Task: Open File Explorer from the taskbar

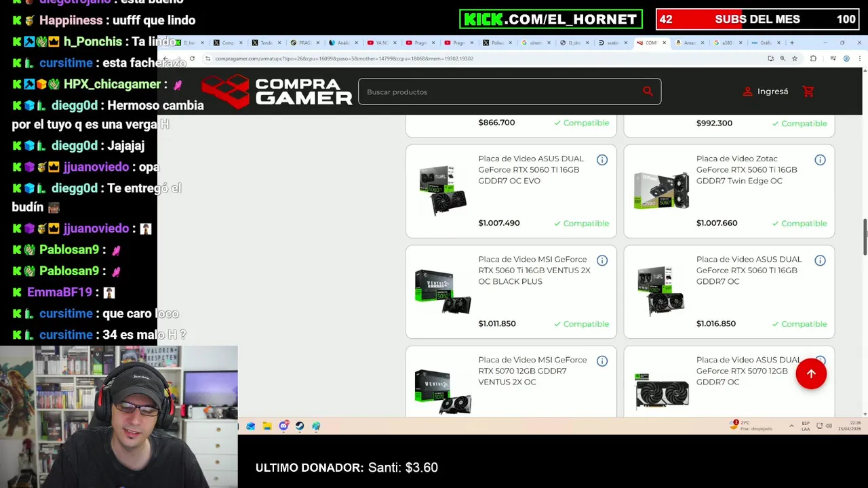Action: click(x=267, y=426)
